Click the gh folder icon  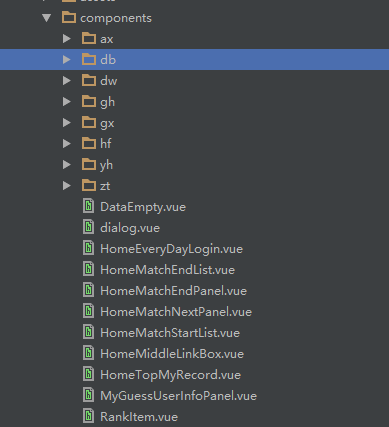[89, 101]
